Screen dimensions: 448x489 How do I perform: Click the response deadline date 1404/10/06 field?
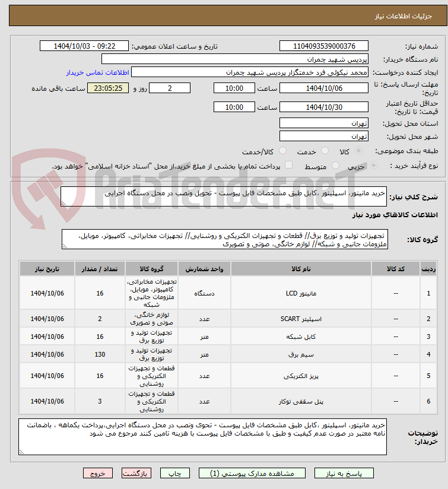pos(324,88)
